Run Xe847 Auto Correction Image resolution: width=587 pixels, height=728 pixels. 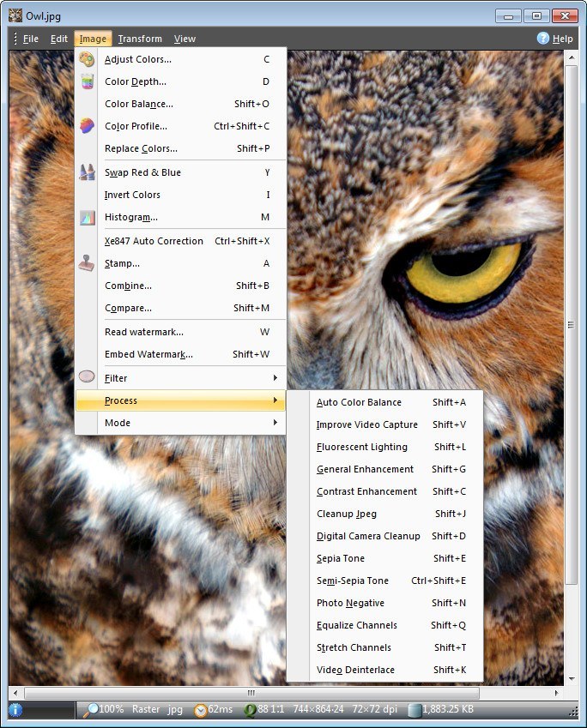180,241
